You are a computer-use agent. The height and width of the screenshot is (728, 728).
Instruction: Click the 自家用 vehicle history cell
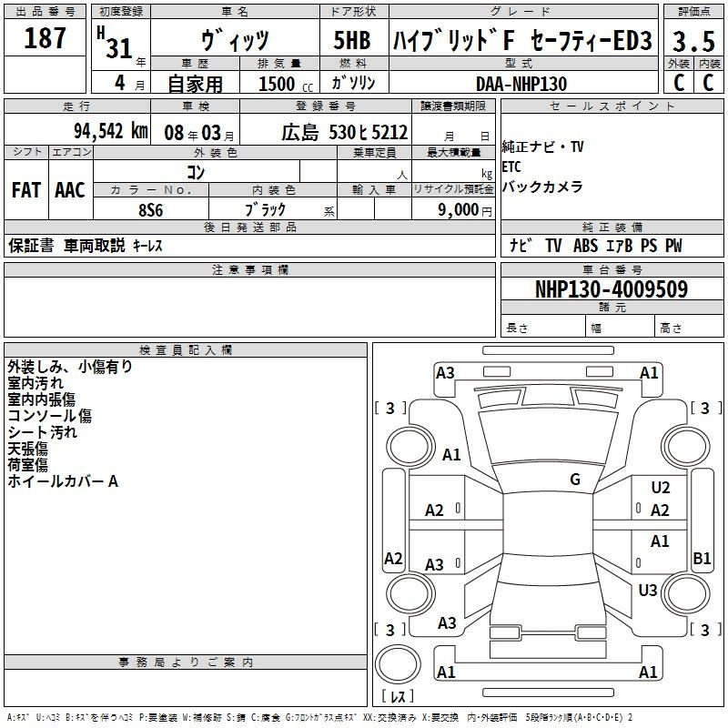tap(195, 84)
